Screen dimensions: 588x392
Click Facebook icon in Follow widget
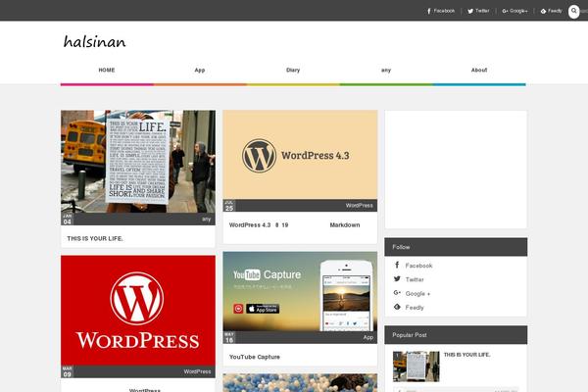pos(397,265)
